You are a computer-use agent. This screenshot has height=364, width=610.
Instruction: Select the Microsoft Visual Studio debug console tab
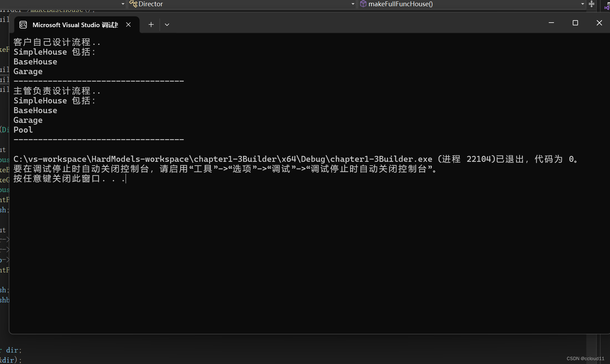(x=77, y=25)
